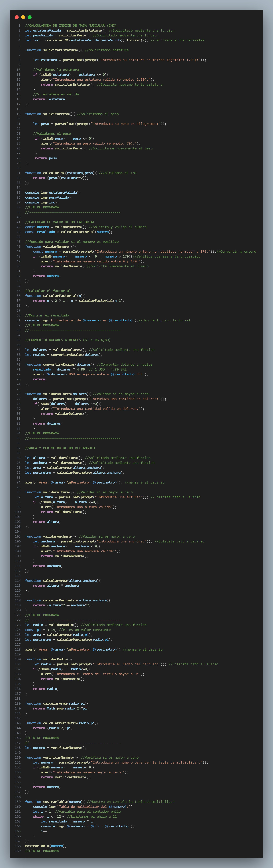Select comment 'AREA Y PERIMETRO DE UN RECTANGULO'
The width and height of the screenshot is (273, 868).
pos(60,448)
